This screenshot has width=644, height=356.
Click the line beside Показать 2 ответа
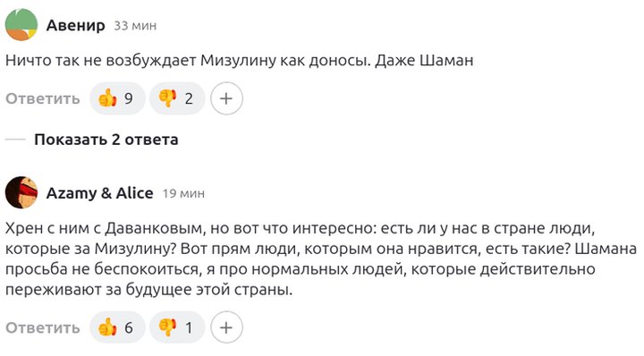[15, 140]
